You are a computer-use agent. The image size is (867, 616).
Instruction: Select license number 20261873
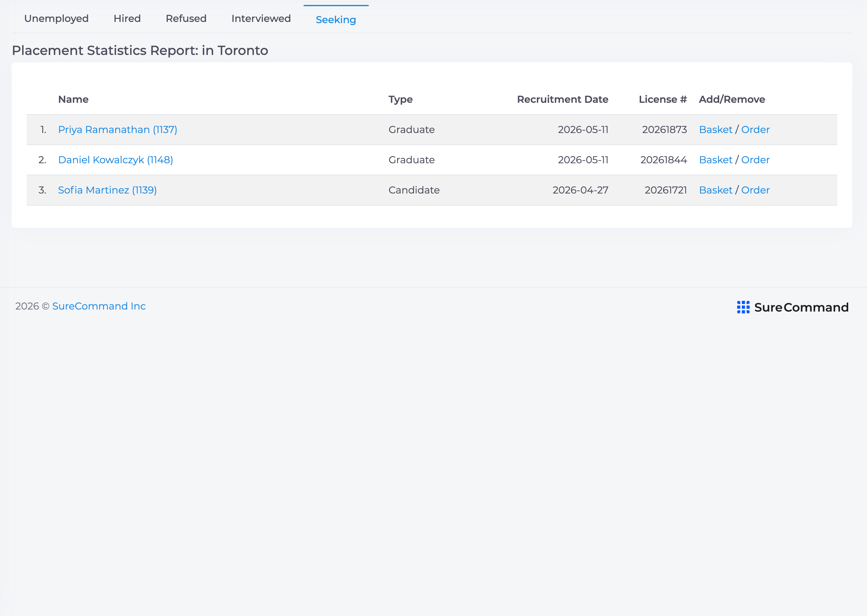[x=665, y=130]
